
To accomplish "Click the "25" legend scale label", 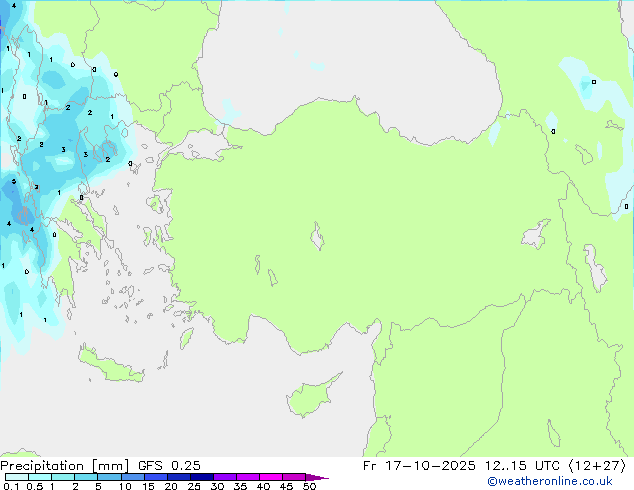I will (194, 486).
